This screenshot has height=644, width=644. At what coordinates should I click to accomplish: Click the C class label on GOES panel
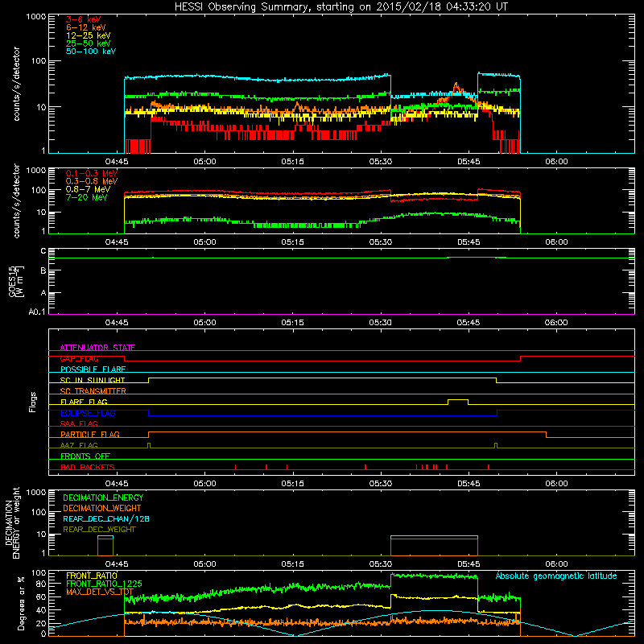pyautogui.click(x=43, y=251)
